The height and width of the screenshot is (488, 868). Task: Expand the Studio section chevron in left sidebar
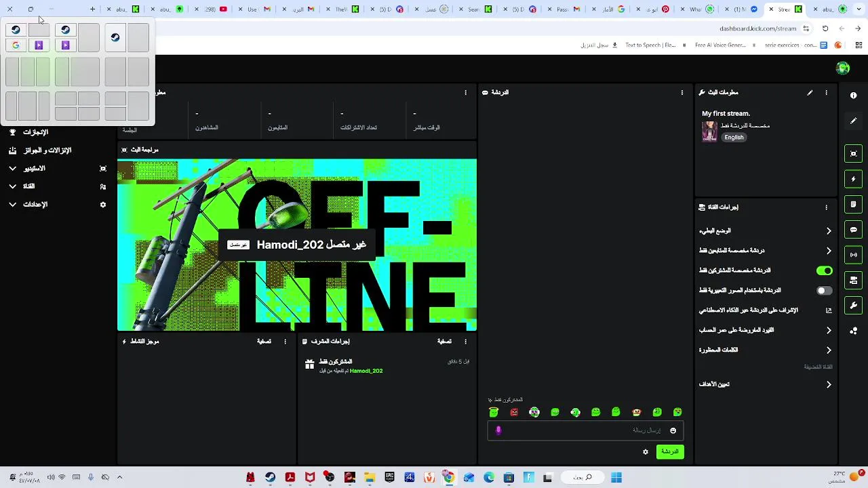(x=13, y=169)
